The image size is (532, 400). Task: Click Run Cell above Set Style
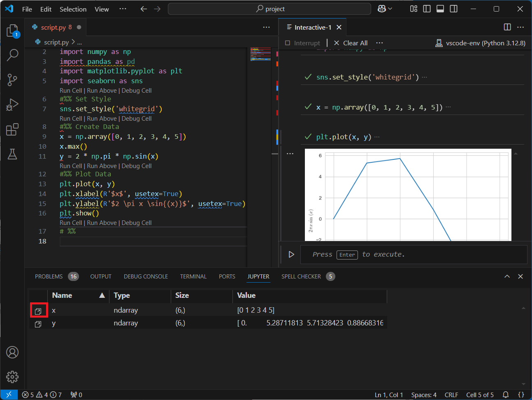pyautogui.click(x=71, y=91)
